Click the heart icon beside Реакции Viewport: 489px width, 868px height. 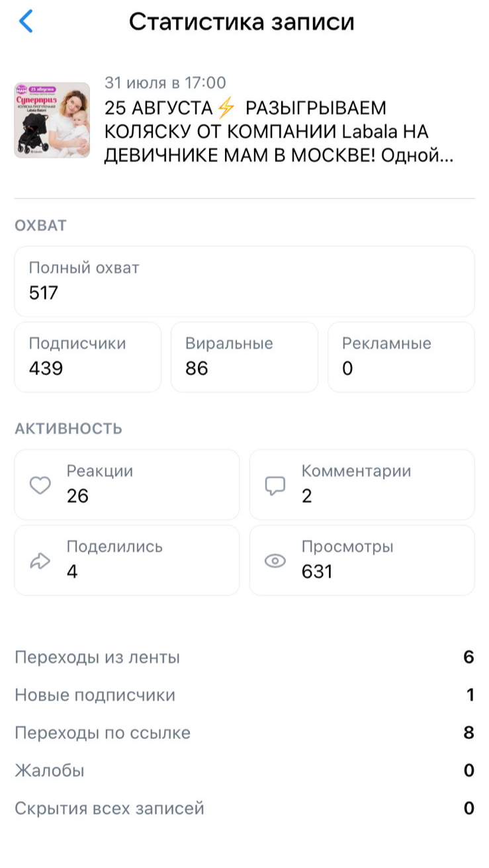[40, 486]
